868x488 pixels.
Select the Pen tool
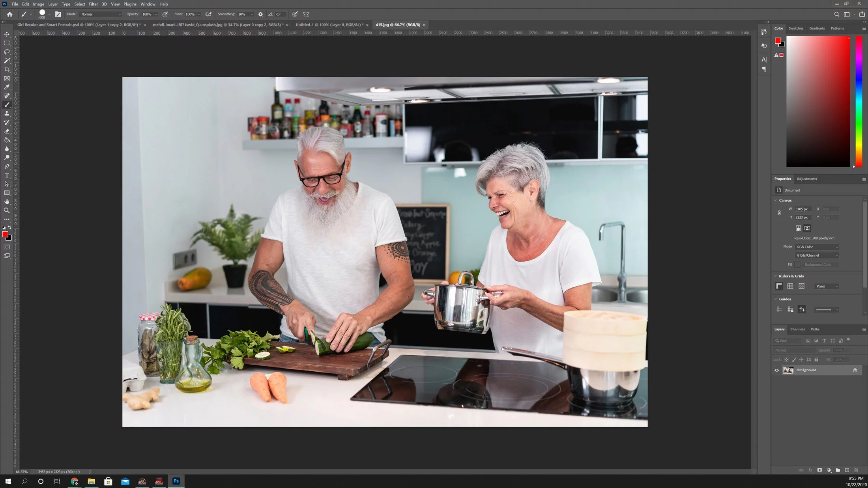pos(7,166)
